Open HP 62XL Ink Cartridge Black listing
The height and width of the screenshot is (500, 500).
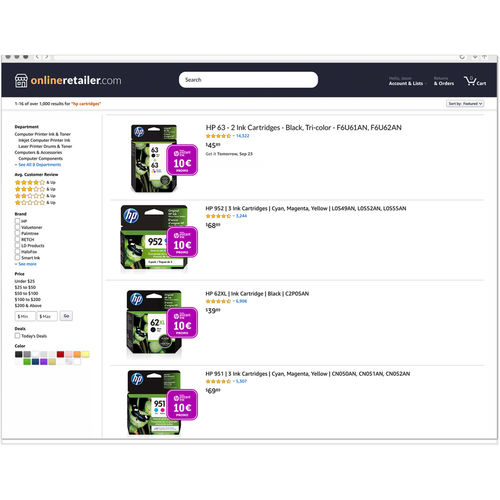point(257,294)
